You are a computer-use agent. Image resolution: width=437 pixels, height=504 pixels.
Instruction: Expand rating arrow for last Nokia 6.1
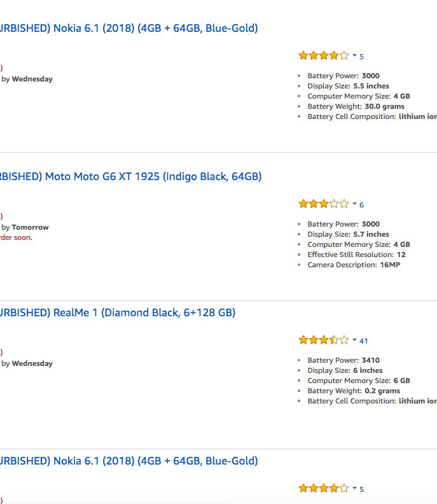point(354,489)
